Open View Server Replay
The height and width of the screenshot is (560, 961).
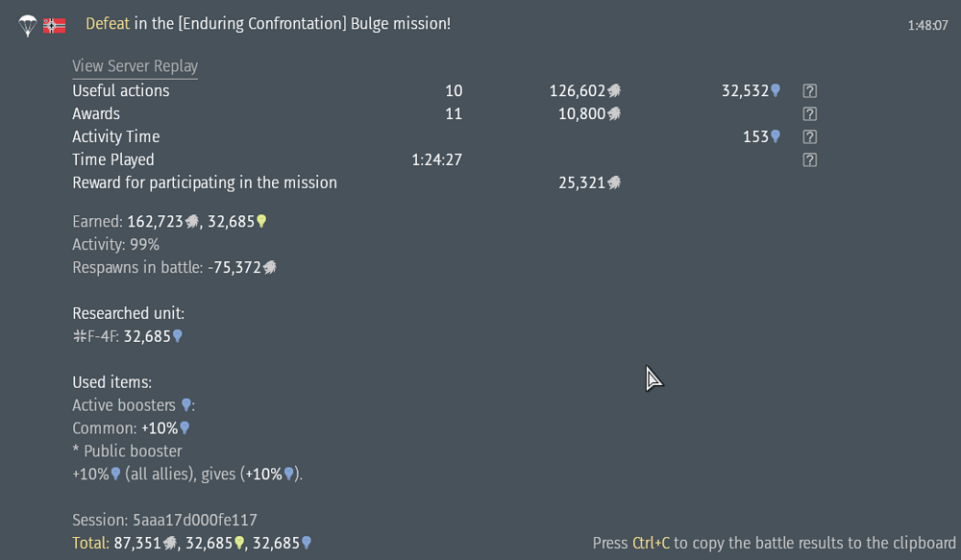click(135, 66)
